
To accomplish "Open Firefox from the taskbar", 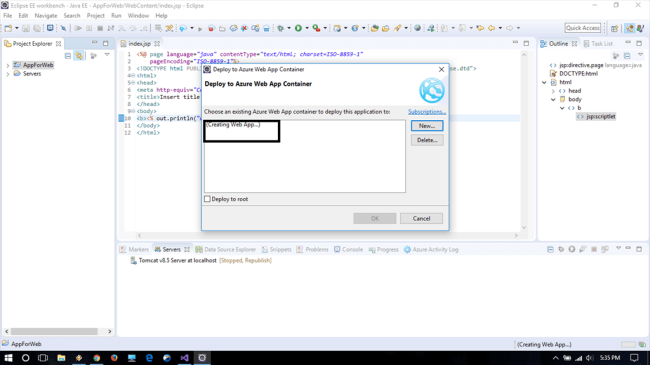I will 114,358.
